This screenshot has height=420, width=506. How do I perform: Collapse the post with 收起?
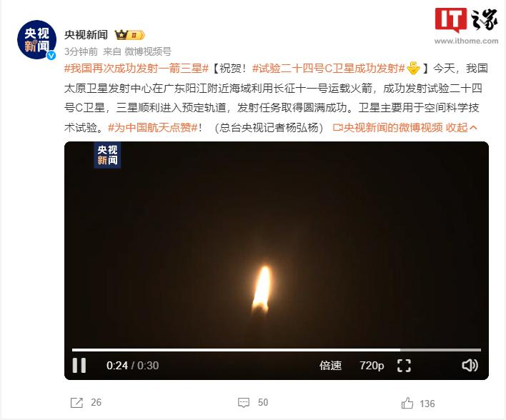pyautogui.click(x=461, y=128)
